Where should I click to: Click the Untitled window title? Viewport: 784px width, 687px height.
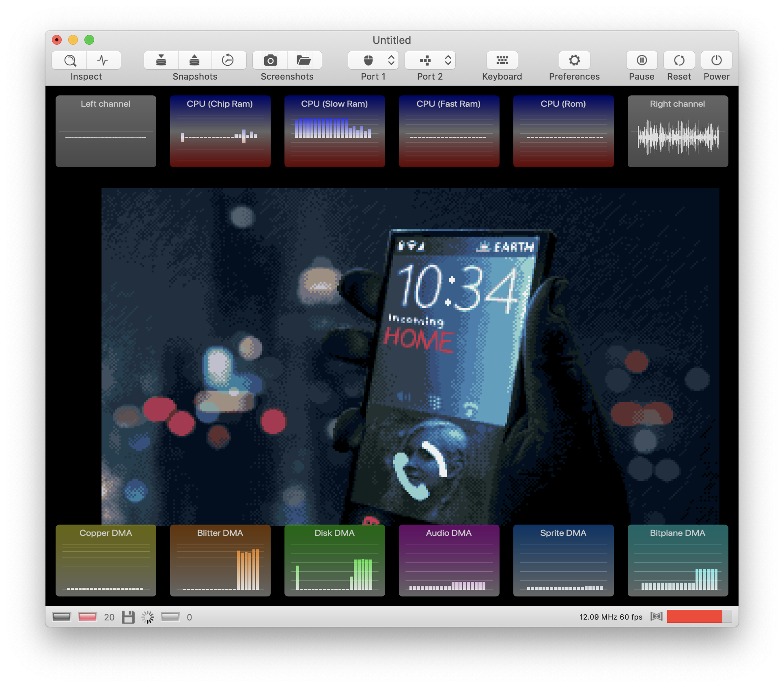click(392, 40)
